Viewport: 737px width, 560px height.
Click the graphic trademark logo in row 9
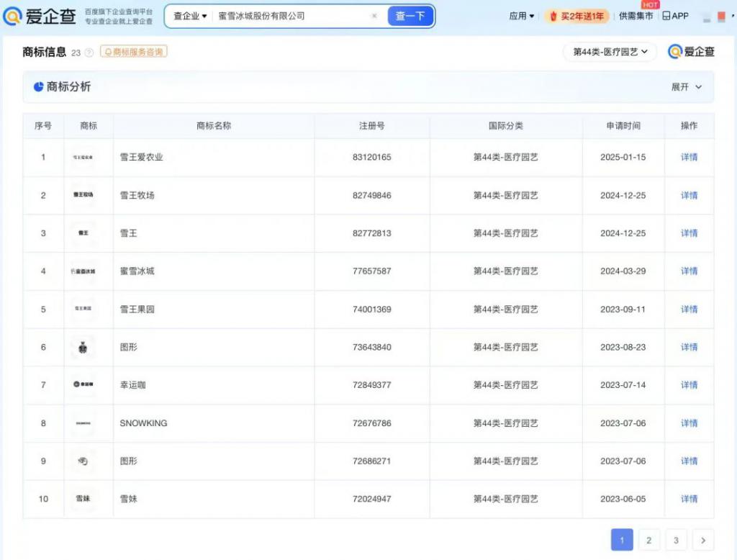83,461
